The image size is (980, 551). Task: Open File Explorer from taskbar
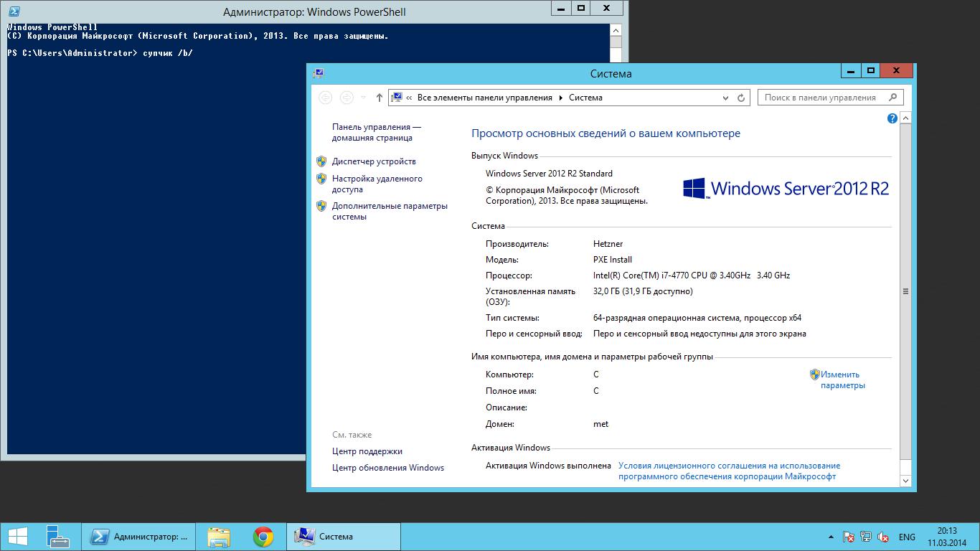pos(219,537)
